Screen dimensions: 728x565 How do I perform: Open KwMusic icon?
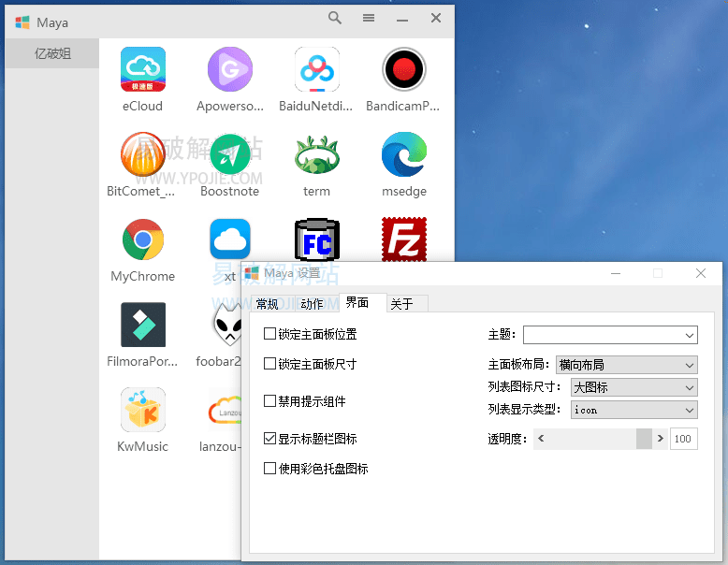[x=143, y=410]
